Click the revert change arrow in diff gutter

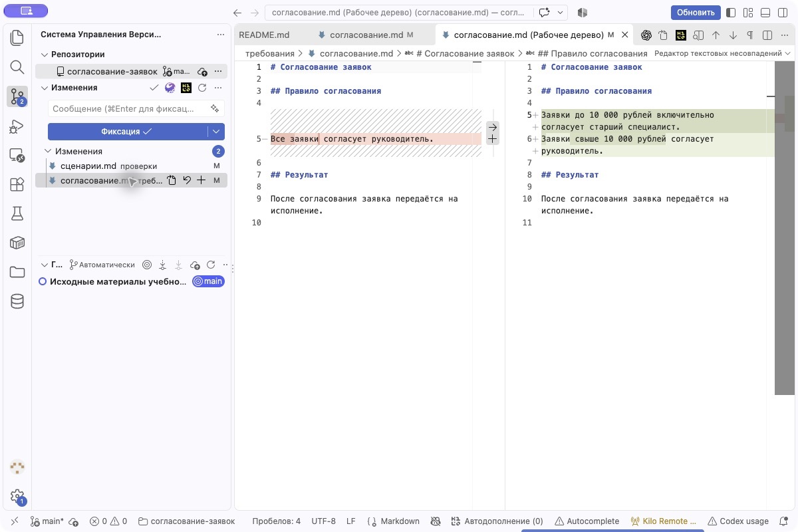click(x=492, y=126)
